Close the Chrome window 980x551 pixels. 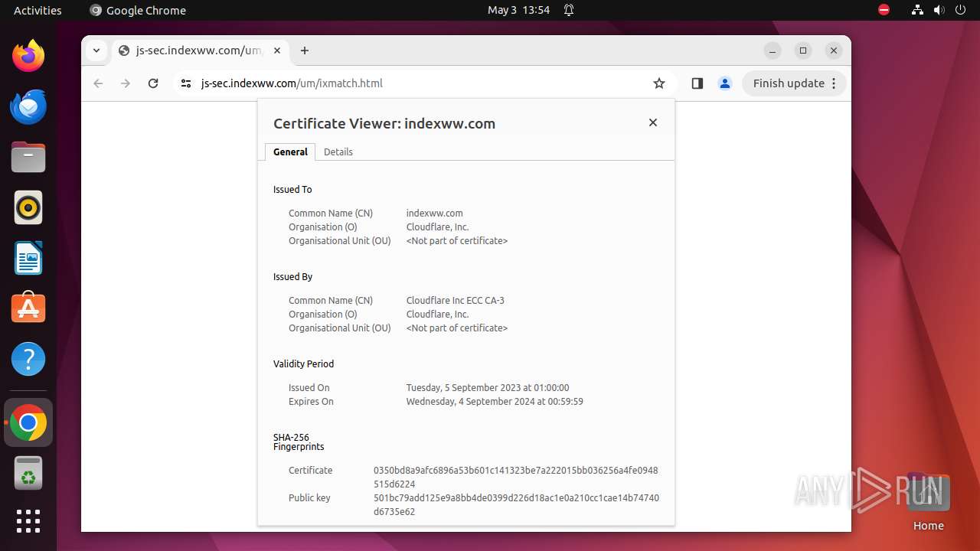[x=834, y=51]
